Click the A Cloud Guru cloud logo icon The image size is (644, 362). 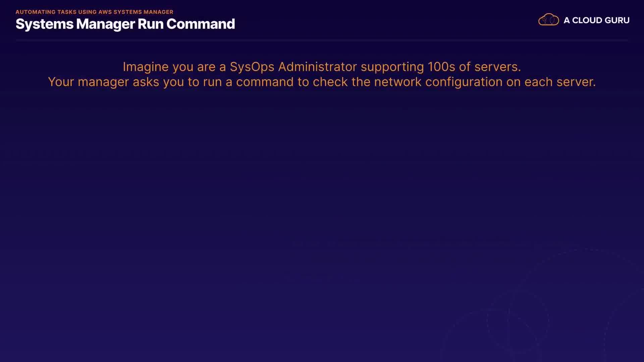click(548, 20)
